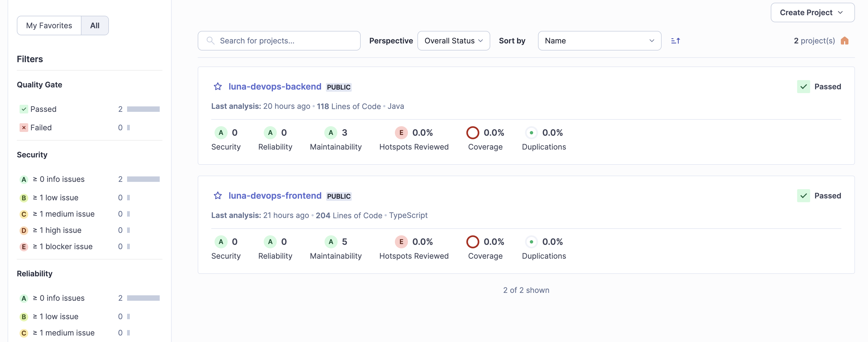The height and width of the screenshot is (342, 868).
Task: Click the frontend Duplications green dot indicator
Action: coord(531,242)
